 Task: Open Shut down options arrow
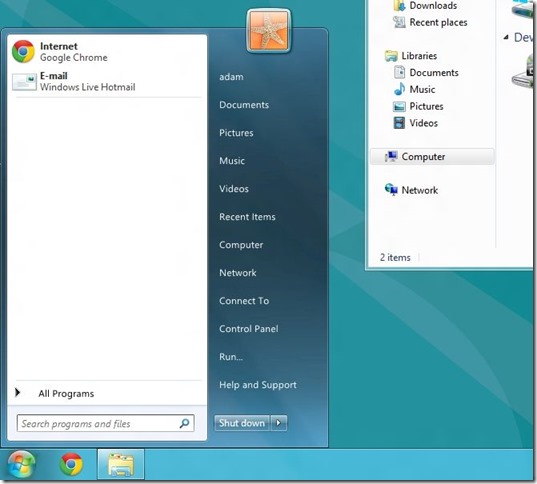click(x=279, y=423)
